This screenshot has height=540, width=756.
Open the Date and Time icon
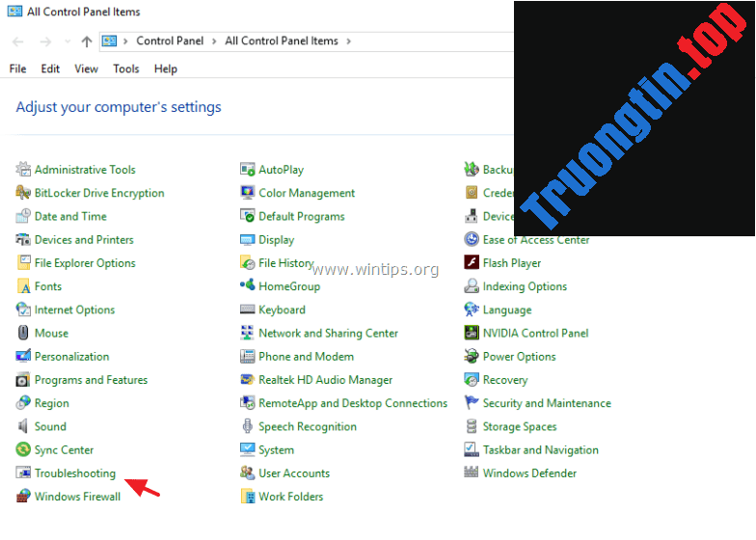[23, 216]
